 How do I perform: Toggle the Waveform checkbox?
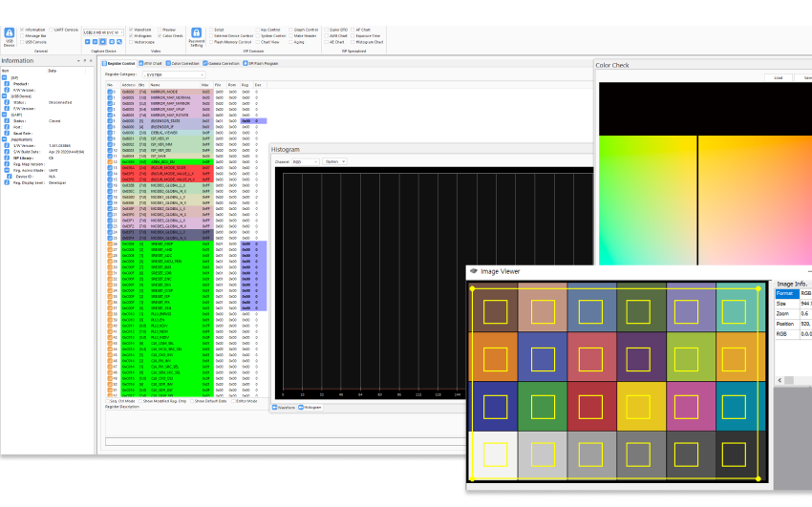[x=131, y=30]
